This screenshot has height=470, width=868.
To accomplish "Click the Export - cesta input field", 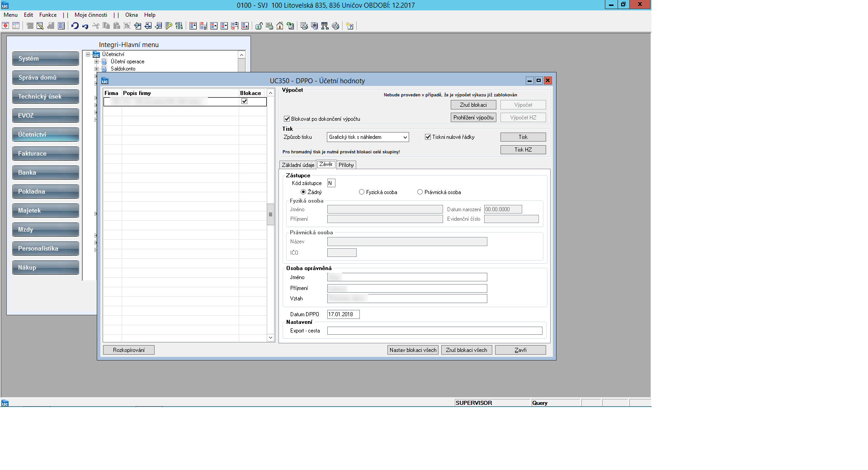I will [434, 331].
